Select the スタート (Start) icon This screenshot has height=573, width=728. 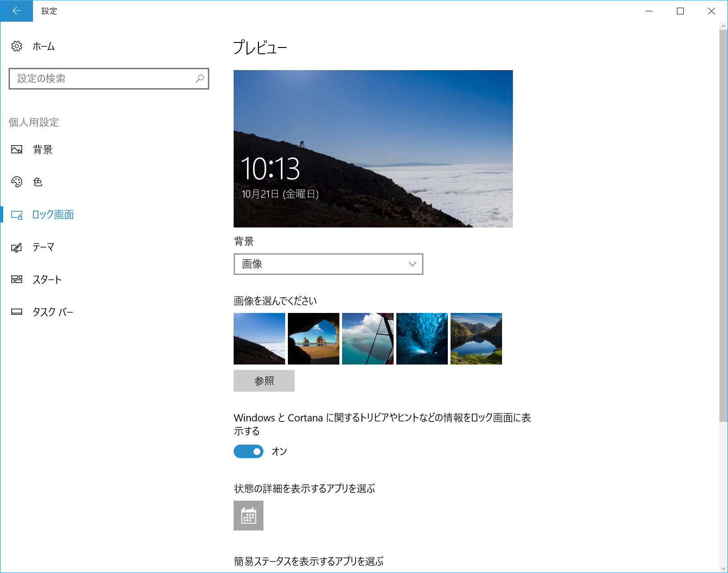coord(17,279)
